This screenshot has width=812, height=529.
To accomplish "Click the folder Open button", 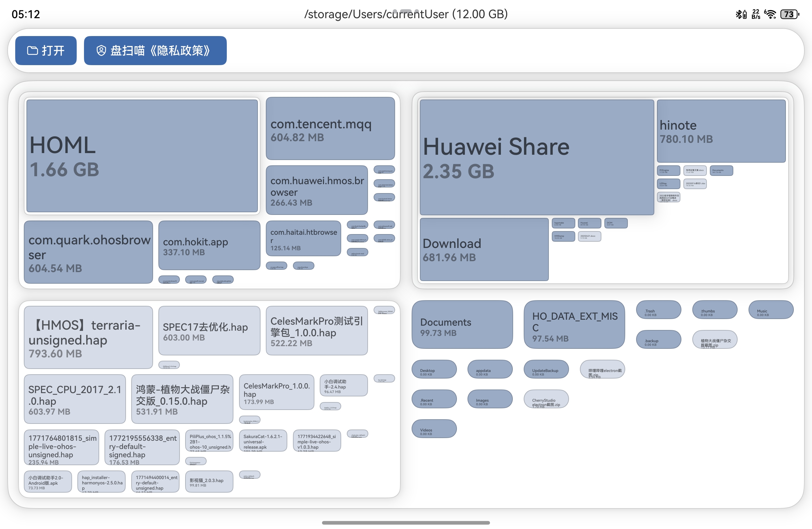I will click(46, 51).
